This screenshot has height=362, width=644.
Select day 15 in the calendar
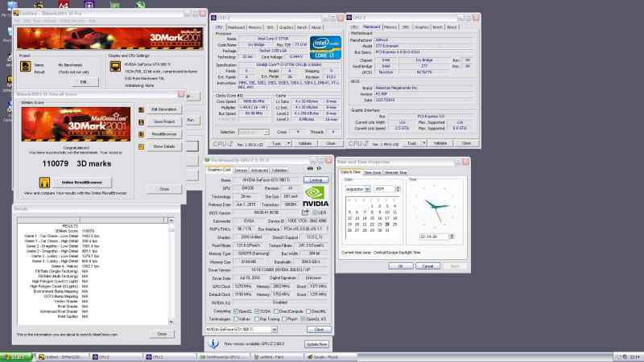372,218
